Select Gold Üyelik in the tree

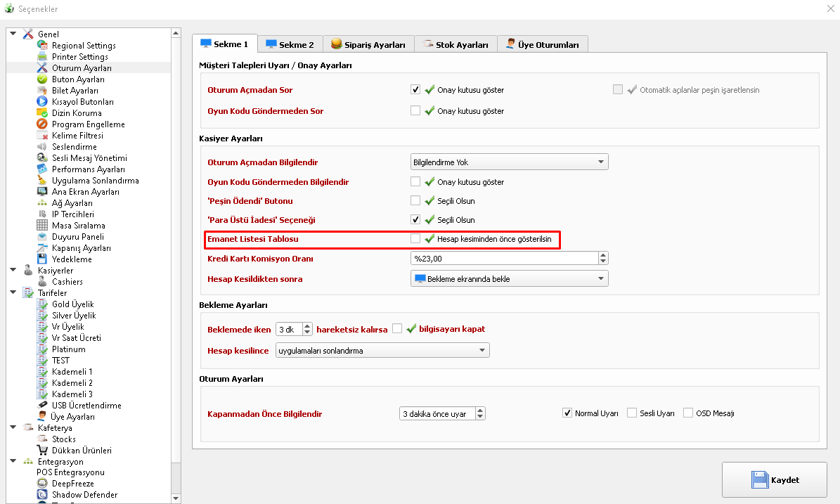click(x=72, y=304)
